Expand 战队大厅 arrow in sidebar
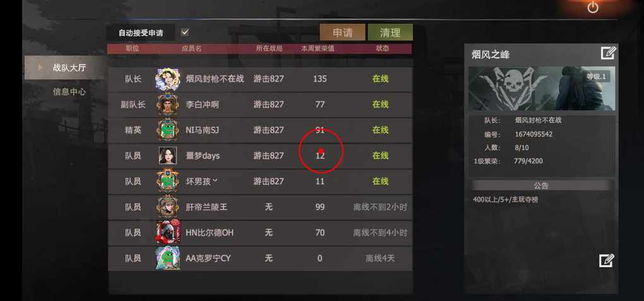The height and width of the screenshot is (301, 644). (x=40, y=67)
